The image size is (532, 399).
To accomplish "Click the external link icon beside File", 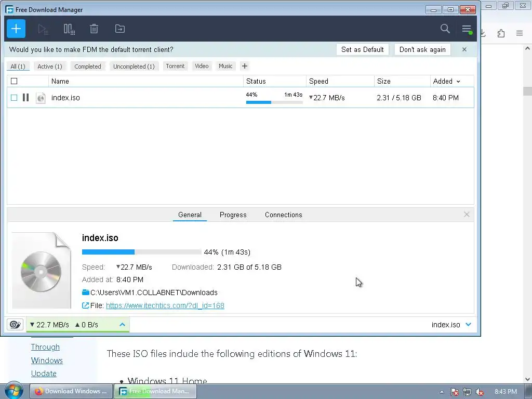I will (86, 305).
